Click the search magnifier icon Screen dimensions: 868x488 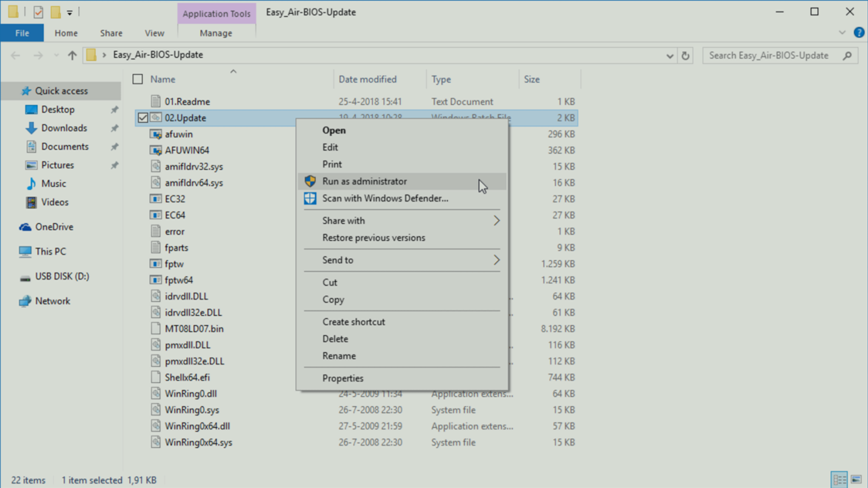pyautogui.click(x=847, y=56)
